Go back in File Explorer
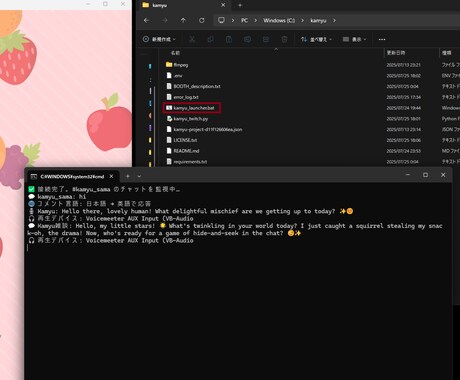This screenshot has height=380, width=460. (x=146, y=20)
